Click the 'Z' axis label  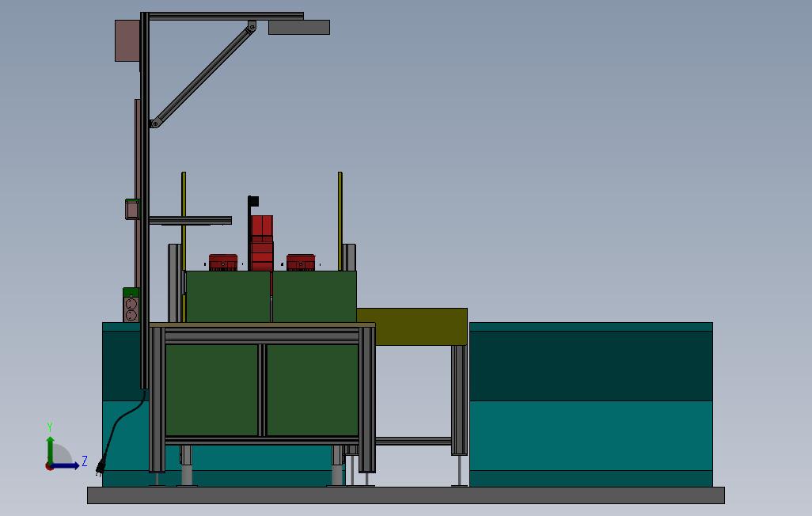coord(85,461)
